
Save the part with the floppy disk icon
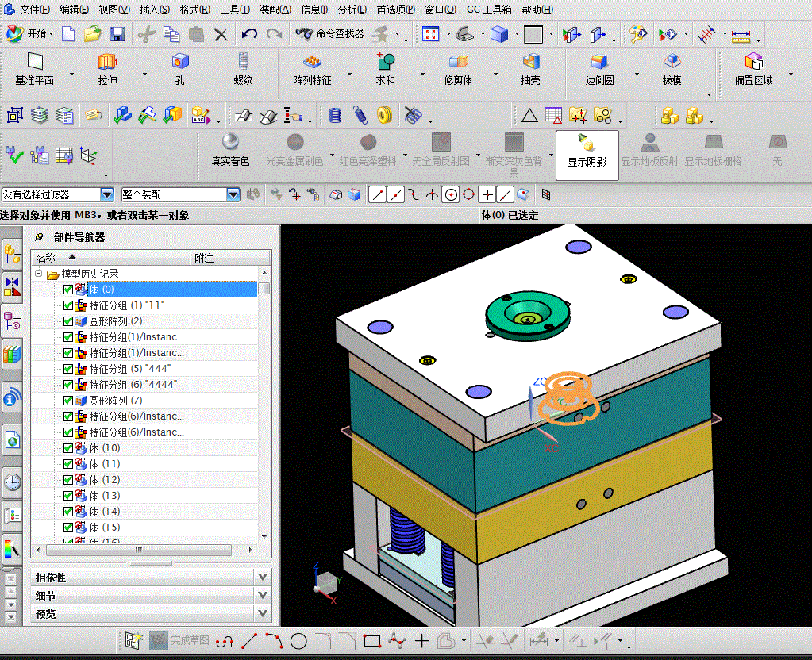point(117,34)
